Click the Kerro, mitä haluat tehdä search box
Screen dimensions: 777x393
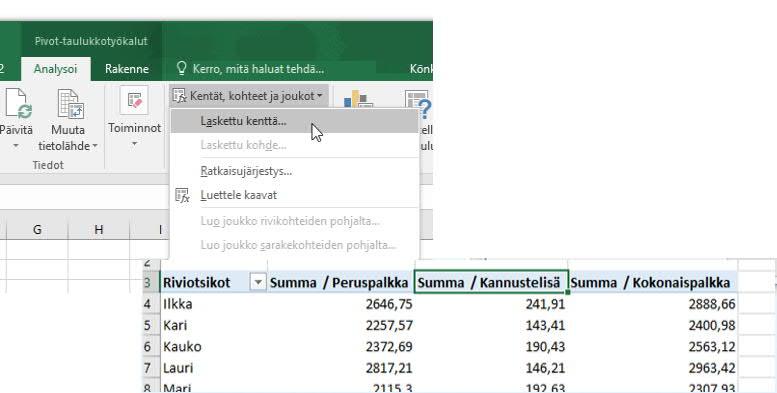(250, 69)
